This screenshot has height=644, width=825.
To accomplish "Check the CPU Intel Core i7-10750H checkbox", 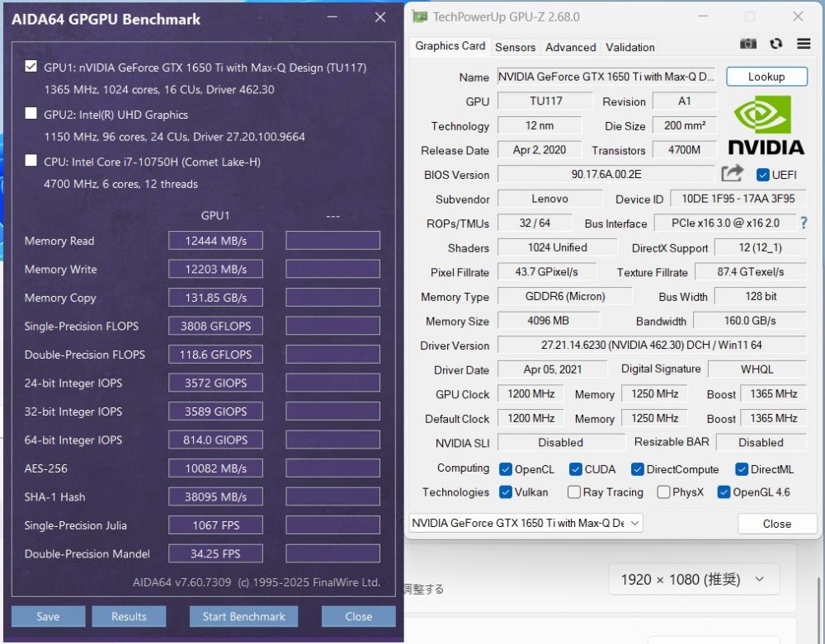I will click(x=31, y=161).
